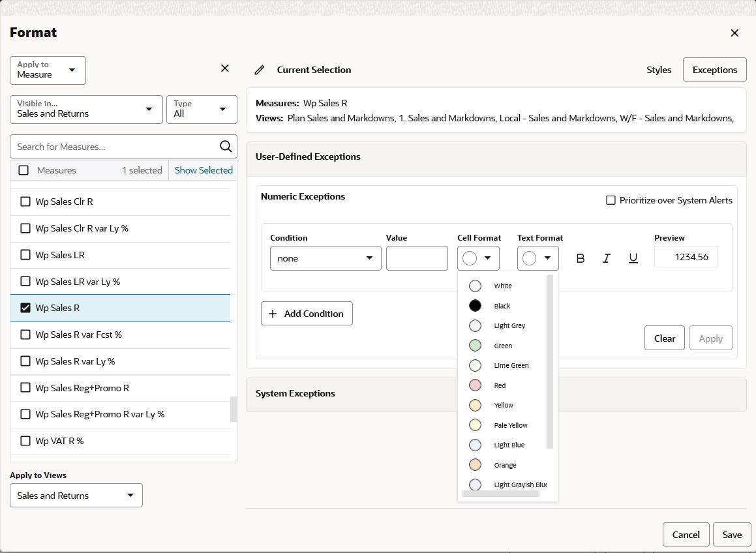Open the Apply to Views dropdown

pyautogui.click(x=76, y=495)
